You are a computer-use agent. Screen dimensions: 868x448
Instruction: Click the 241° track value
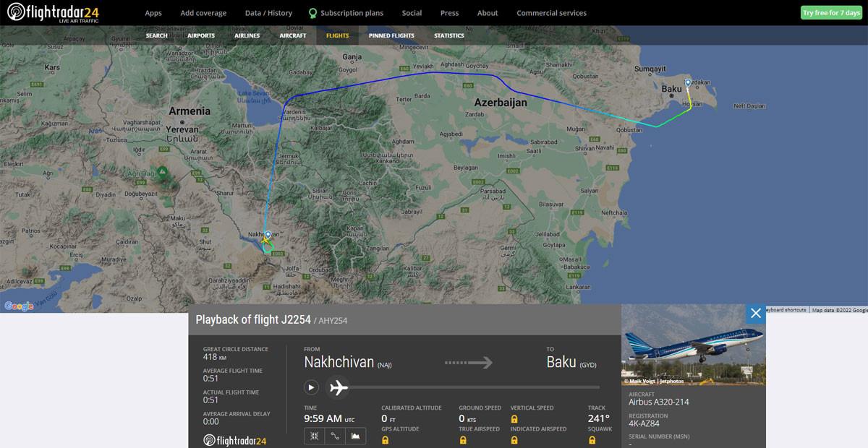coord(598,418)
